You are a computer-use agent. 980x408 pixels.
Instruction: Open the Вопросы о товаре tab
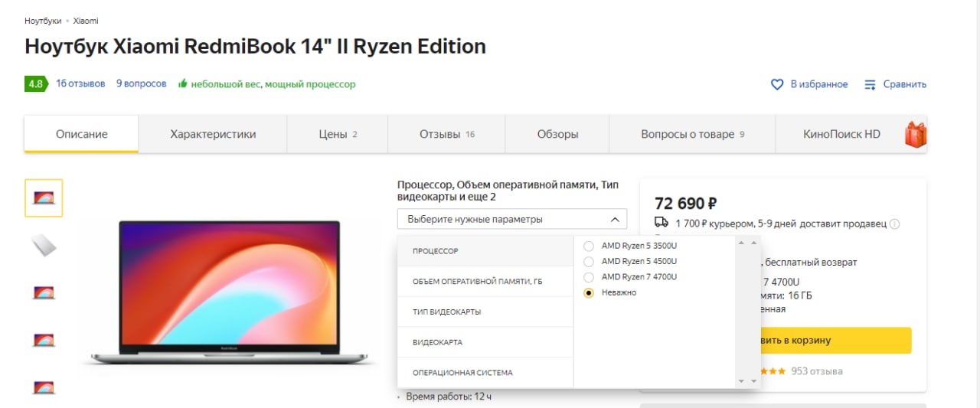[692, 134]
